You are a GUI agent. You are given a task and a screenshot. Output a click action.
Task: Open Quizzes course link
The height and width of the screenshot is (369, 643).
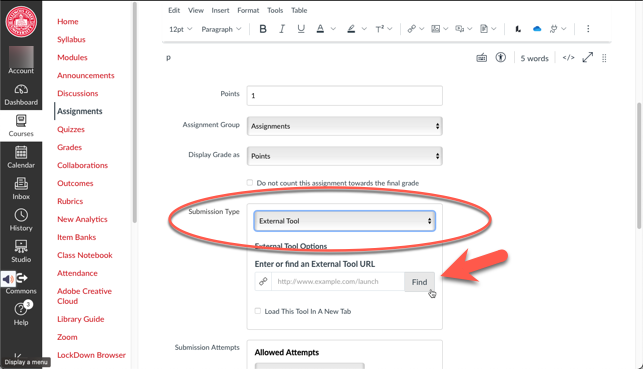point(71,129)
